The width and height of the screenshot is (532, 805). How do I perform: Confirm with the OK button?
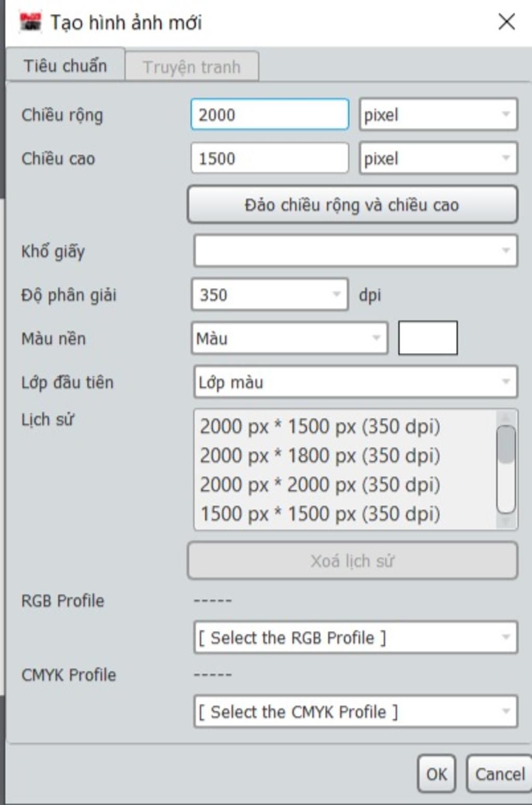(x=436, y=774)
